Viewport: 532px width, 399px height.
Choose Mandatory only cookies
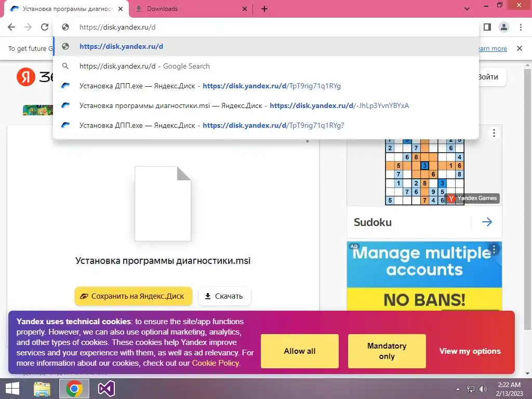coord(387,351)
